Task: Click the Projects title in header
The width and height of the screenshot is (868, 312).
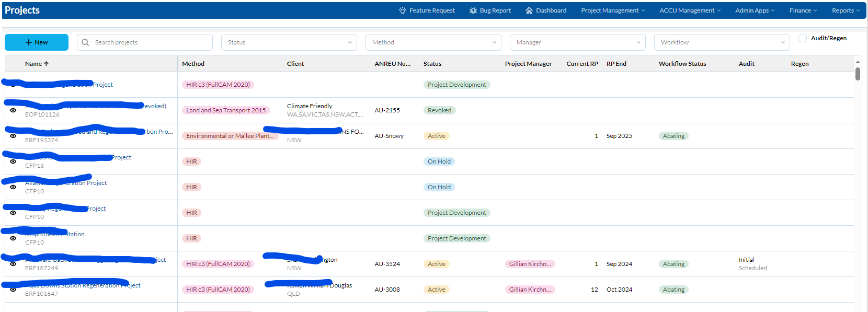Action: tap(22, 10)
